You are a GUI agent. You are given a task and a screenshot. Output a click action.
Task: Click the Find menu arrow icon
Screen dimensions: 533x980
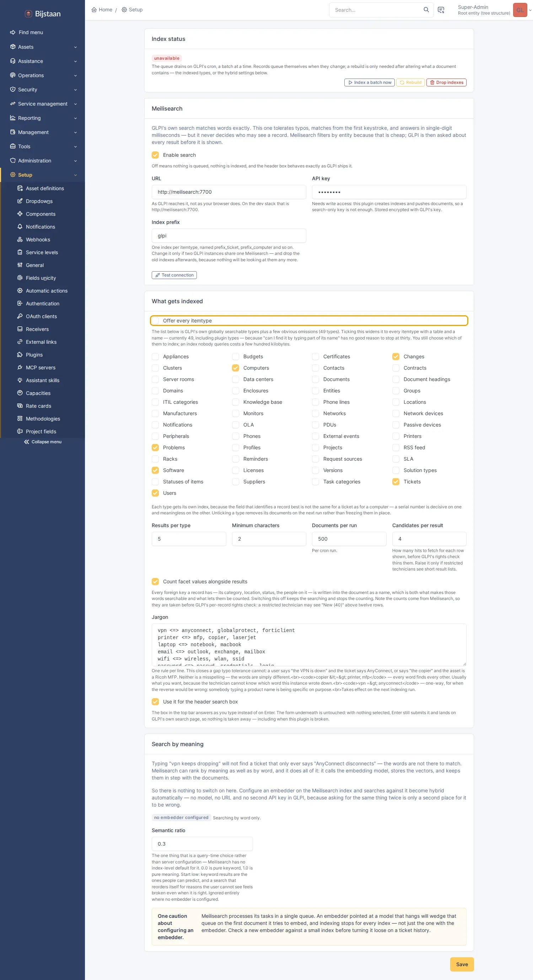tap(13, 32)
